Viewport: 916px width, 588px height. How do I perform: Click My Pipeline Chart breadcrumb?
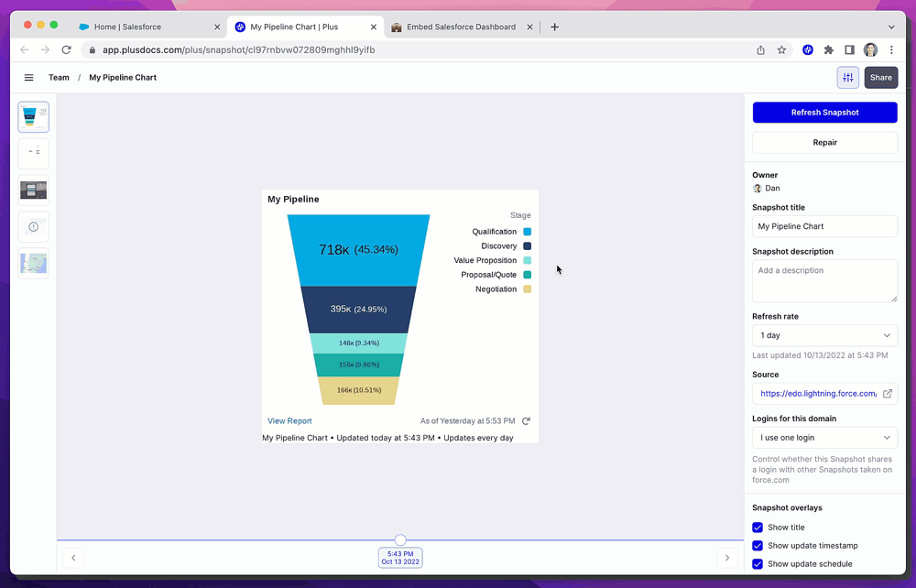(123, 78)
